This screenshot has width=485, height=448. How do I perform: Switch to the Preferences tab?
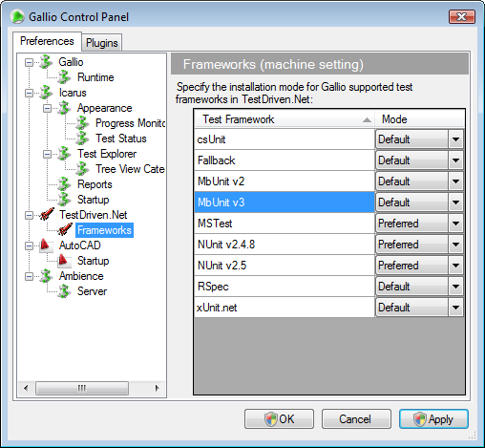(47, 41)
